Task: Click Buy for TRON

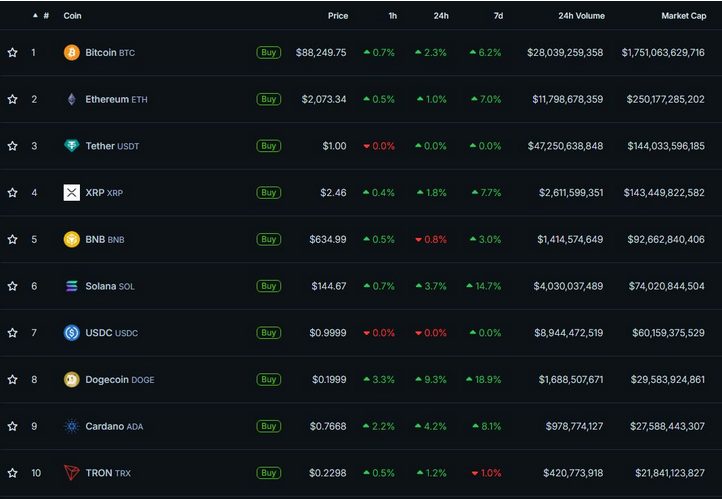Action: (268, 473)
